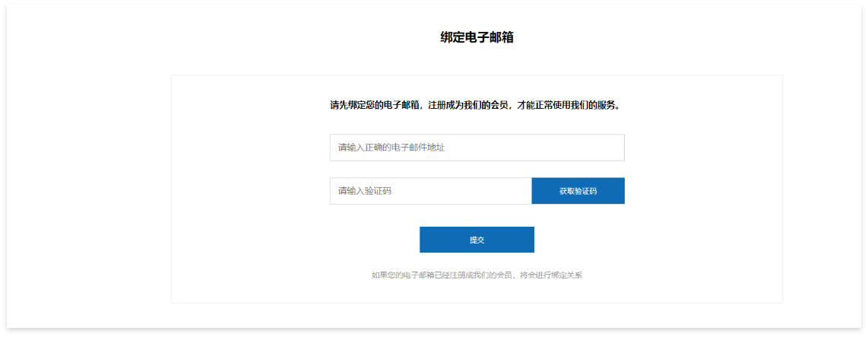The image size is (868, 337).
Task: Click the 提交 label text on the button
Action: tap(477, 240)
